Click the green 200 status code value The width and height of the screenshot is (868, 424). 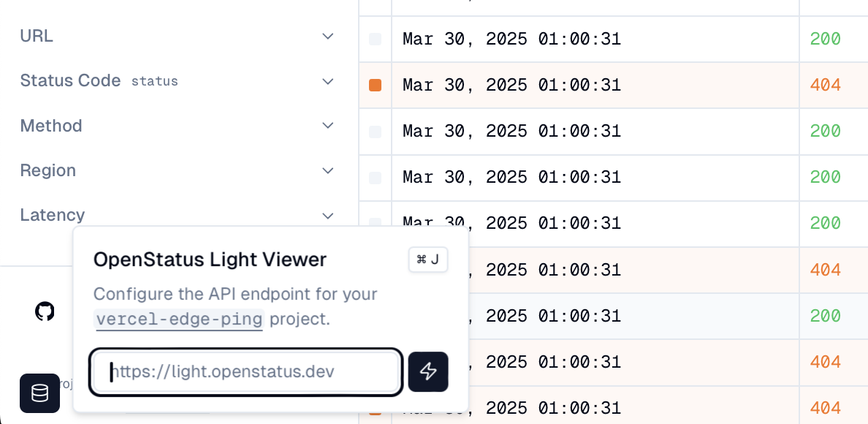[825, 39]
